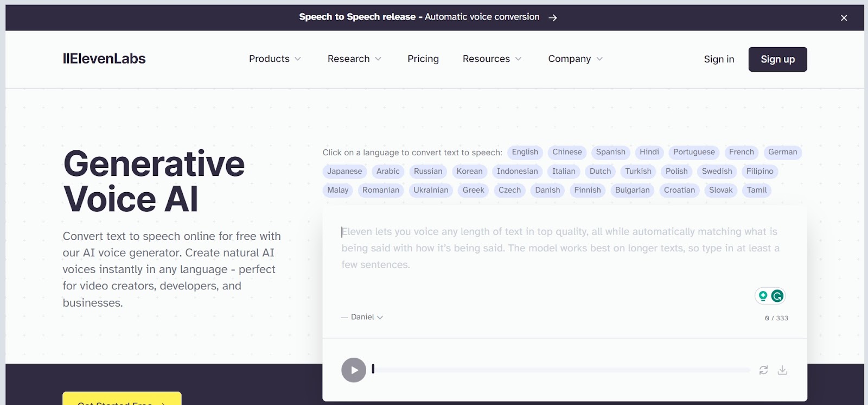Switch language to Danish
The image size is (868, 405).
(x=547, y=191)
